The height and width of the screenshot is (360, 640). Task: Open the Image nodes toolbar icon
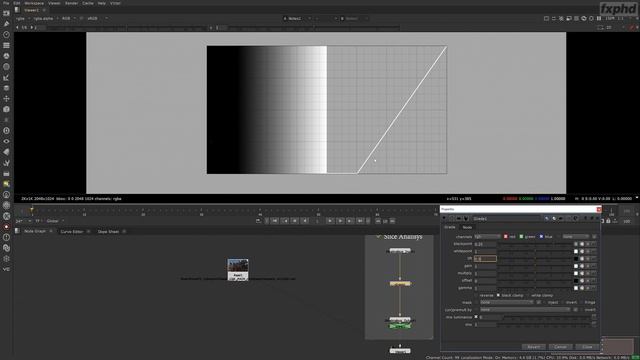click(6, 13)
